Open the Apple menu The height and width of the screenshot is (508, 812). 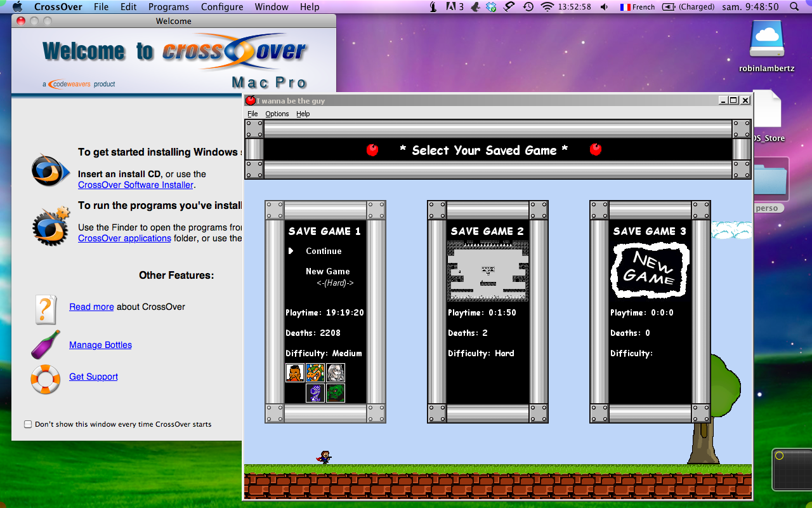(17, 7)
